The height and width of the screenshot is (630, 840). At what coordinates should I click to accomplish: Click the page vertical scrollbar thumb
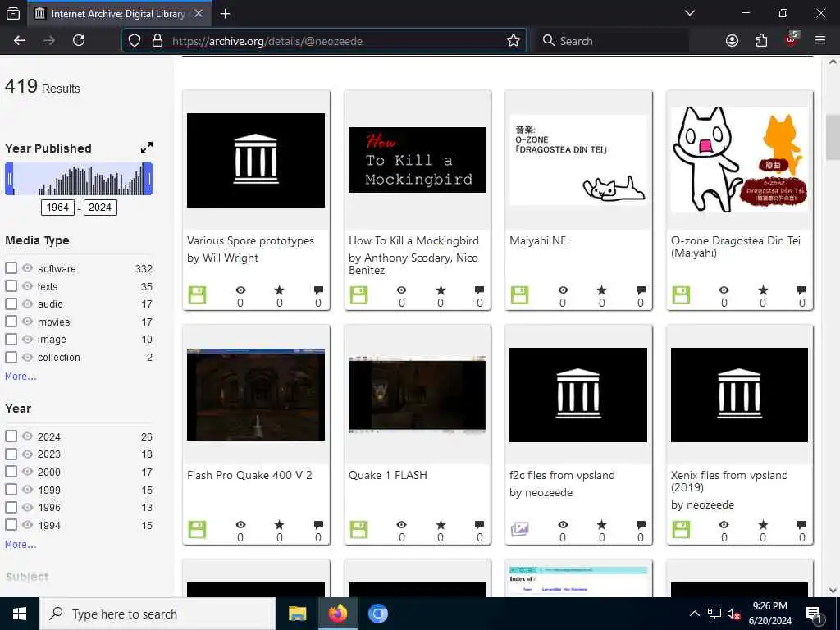click(833, 137)
